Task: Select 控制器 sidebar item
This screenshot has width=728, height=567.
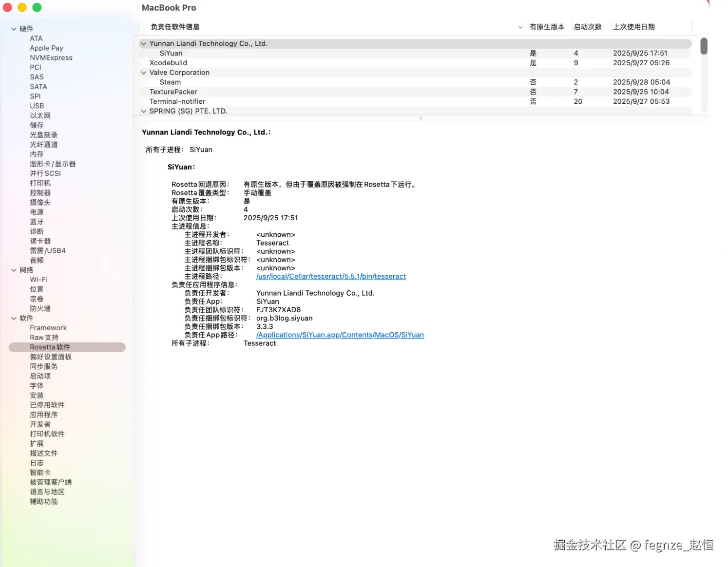Action: click(x=40, y=193)
